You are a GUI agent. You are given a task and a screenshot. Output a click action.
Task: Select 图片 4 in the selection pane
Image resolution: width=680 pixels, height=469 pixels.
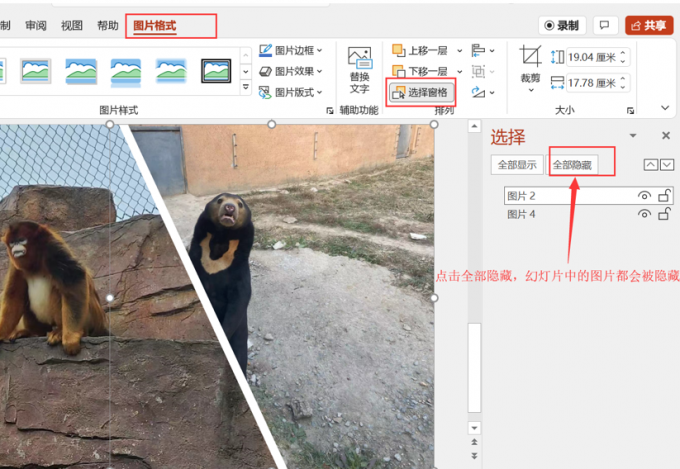[x=589, y=214]
